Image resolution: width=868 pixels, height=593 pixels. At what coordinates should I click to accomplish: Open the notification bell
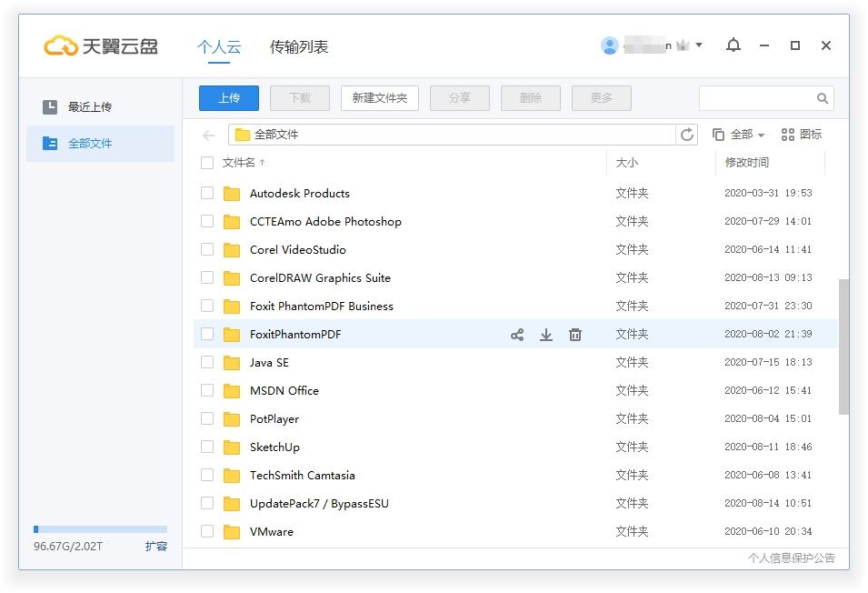pos(733,45)
